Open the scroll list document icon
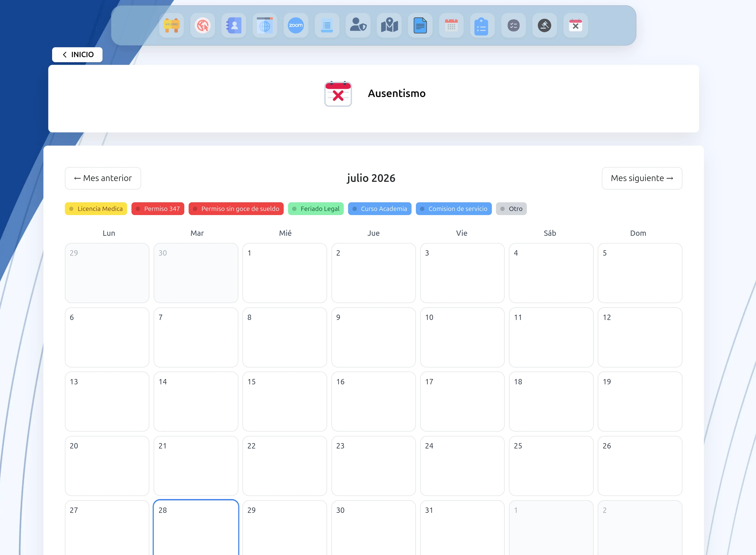 point(327,26)
